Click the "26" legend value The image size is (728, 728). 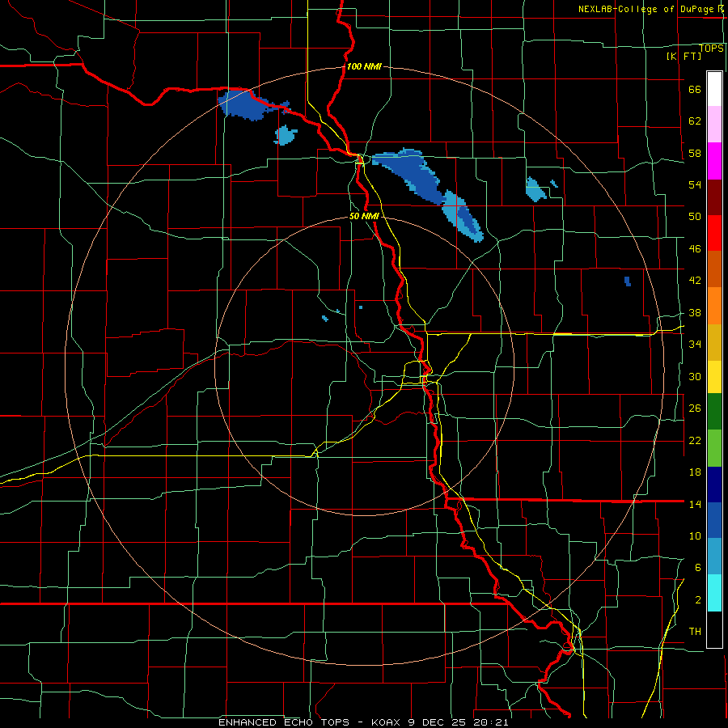coord(695,408)
